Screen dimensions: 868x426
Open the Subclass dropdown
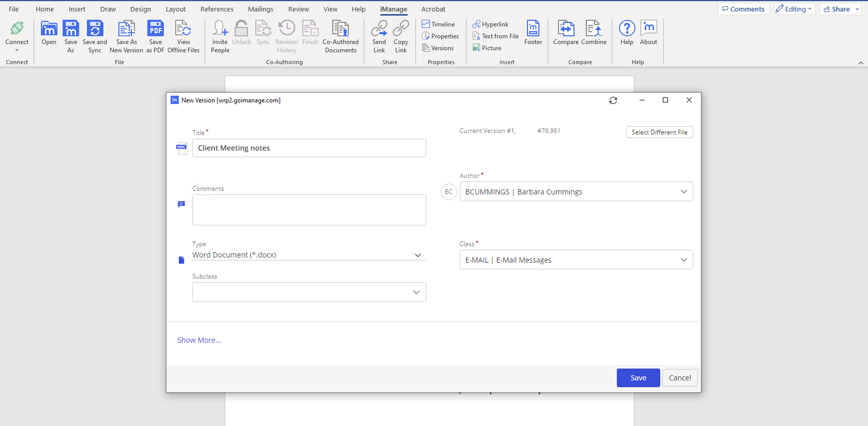pos(416,292)
